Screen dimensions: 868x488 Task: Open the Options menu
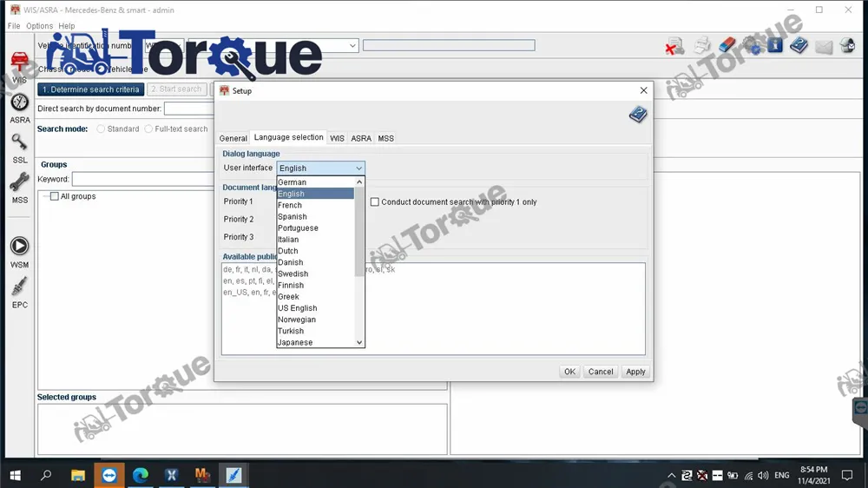coord(39,26)
